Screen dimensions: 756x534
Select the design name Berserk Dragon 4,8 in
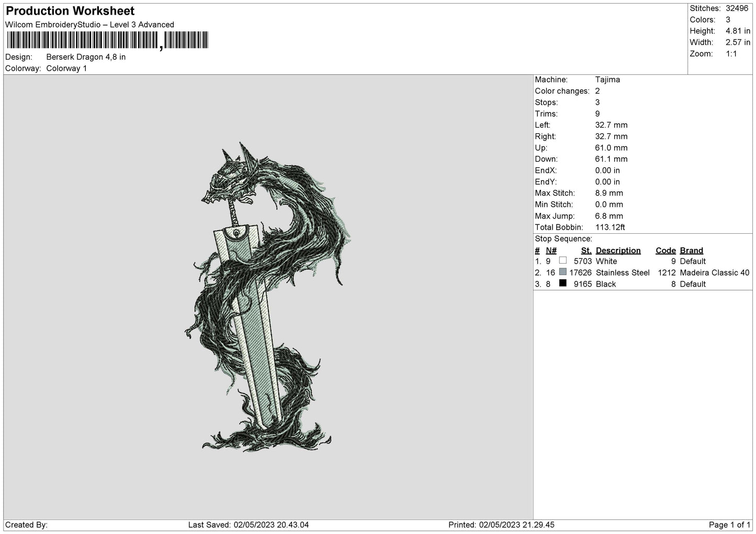(x=86, y=57)
